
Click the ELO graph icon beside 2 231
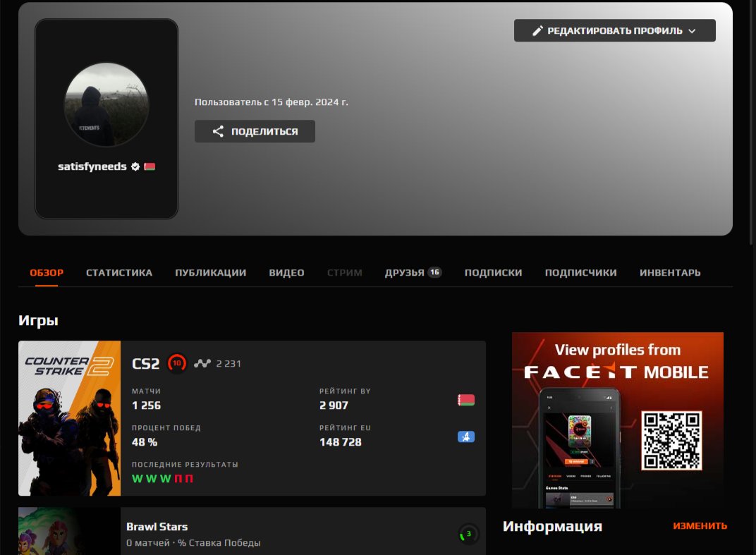click(x=202, y=364)
